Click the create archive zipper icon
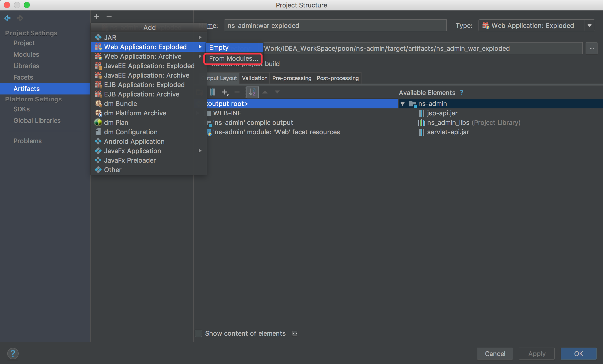This screenshot has height=364, width=603. click(x=212, y=92)
